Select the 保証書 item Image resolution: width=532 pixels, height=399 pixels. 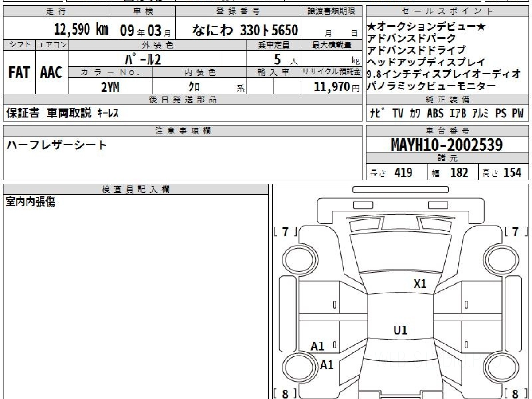(x=23, y=113)
